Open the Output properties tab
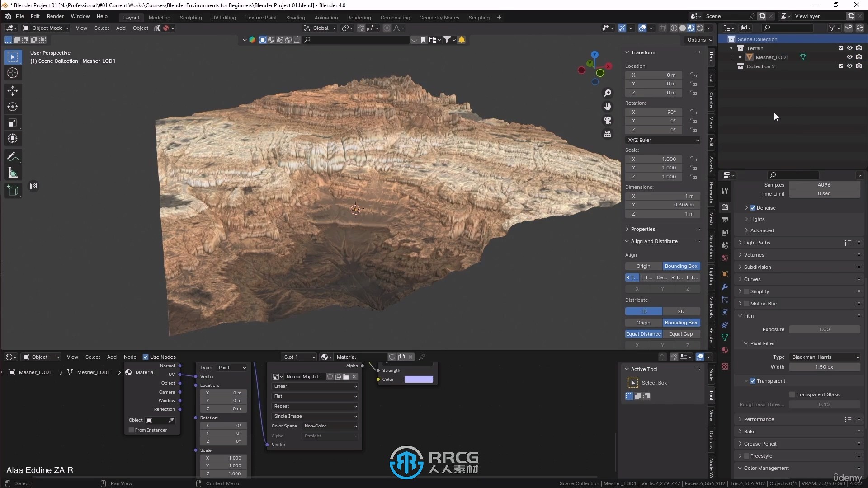 pyautogui.click(x=725, y=220)
